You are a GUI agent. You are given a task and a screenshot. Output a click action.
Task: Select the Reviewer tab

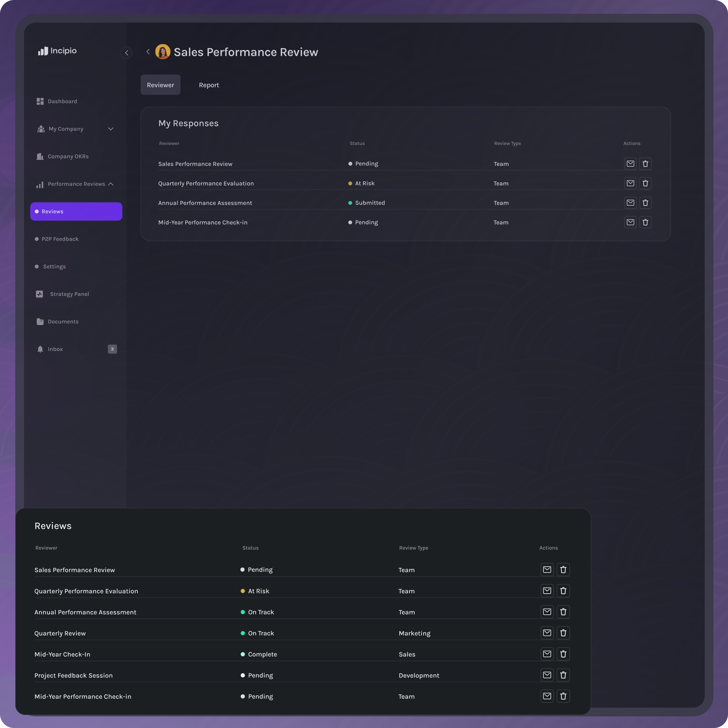point(160,85)
